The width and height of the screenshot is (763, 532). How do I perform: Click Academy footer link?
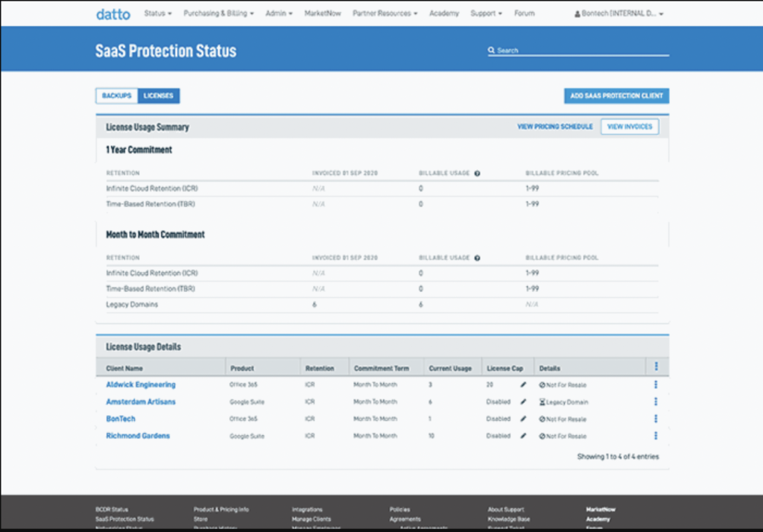point(598,519)
